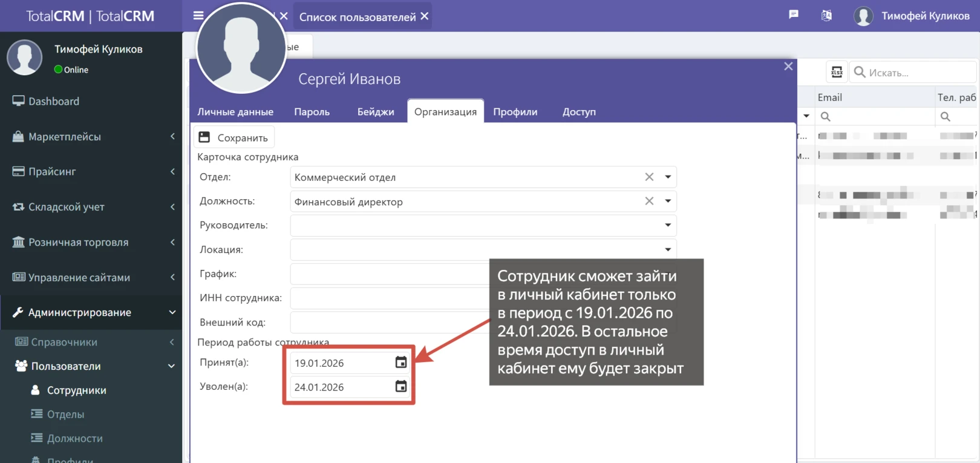The width and height of the screenshot is (980, 463).
Task: Click the Сохранить button
Action: tap(234, 137)
